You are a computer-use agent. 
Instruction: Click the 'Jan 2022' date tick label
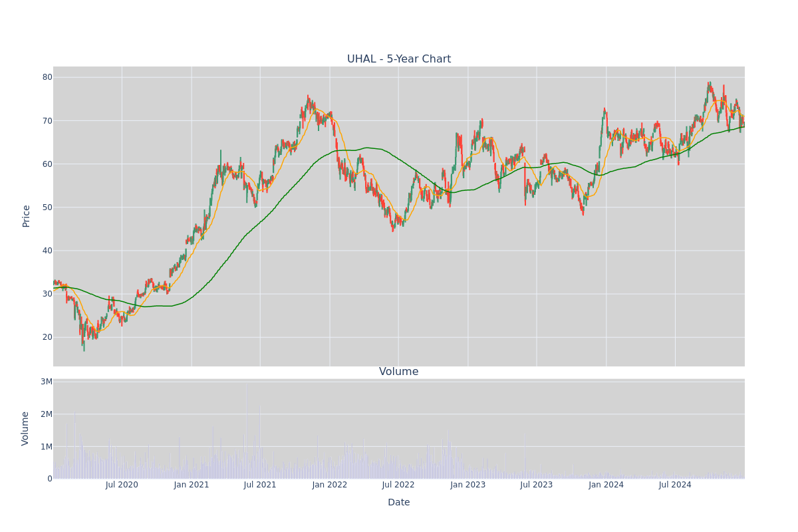330,485
